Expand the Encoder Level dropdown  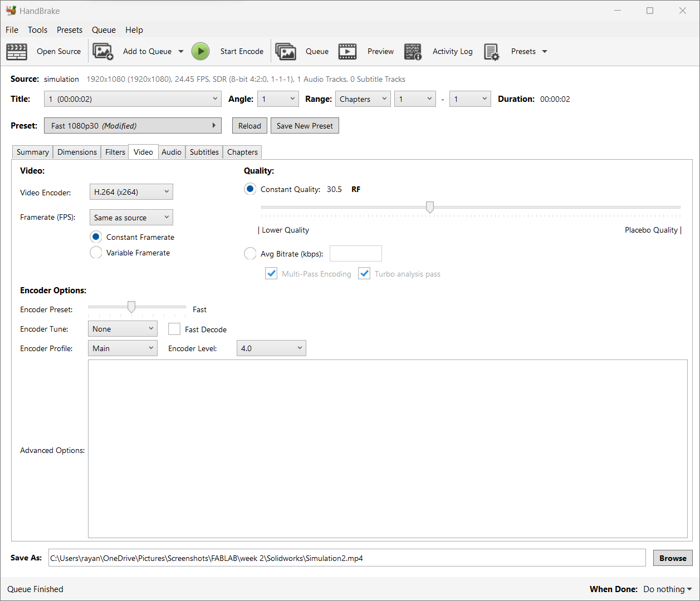click(x=271, y=348)
